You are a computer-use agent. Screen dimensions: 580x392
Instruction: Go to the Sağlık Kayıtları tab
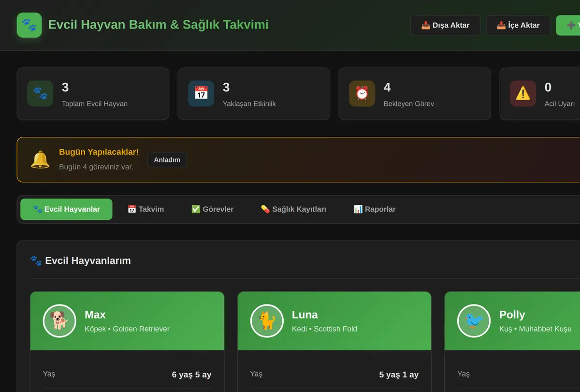(293, 209)
